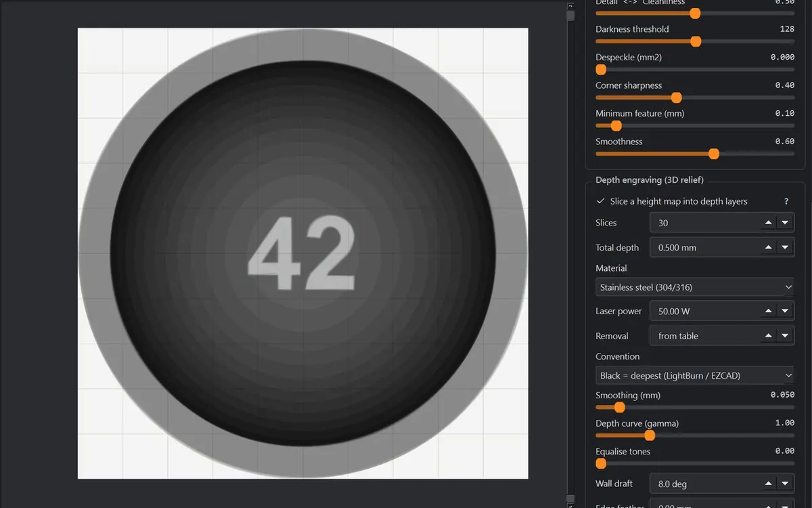Click the Darkness threshold value 128
Image resolution: width=812 pixels, height=508 pixels.
point(787,29)
